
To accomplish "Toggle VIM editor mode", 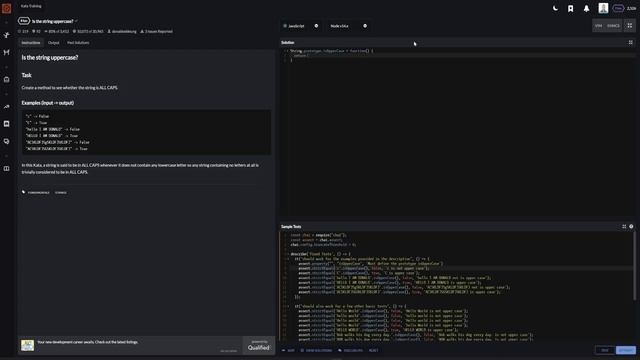I will [x=598, y=26].
